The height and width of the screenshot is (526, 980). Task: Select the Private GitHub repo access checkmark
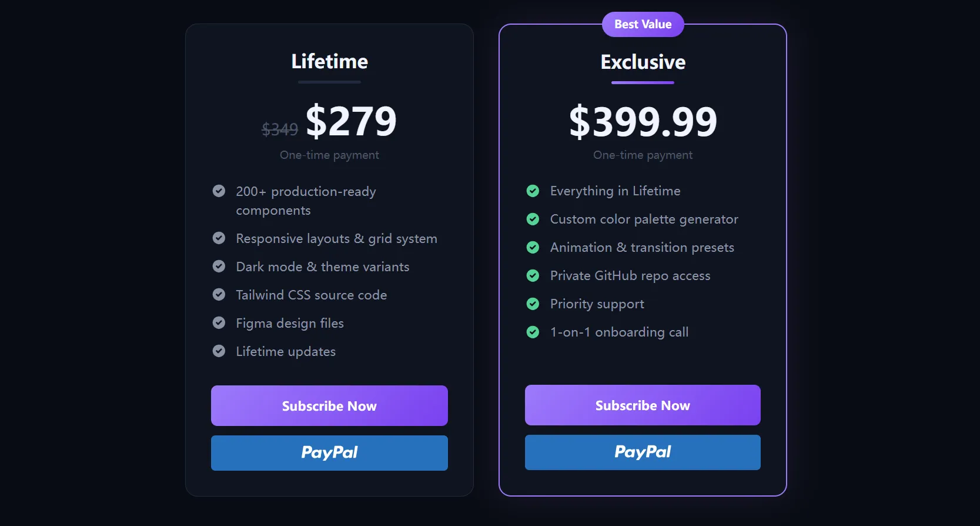click(533, 275)
